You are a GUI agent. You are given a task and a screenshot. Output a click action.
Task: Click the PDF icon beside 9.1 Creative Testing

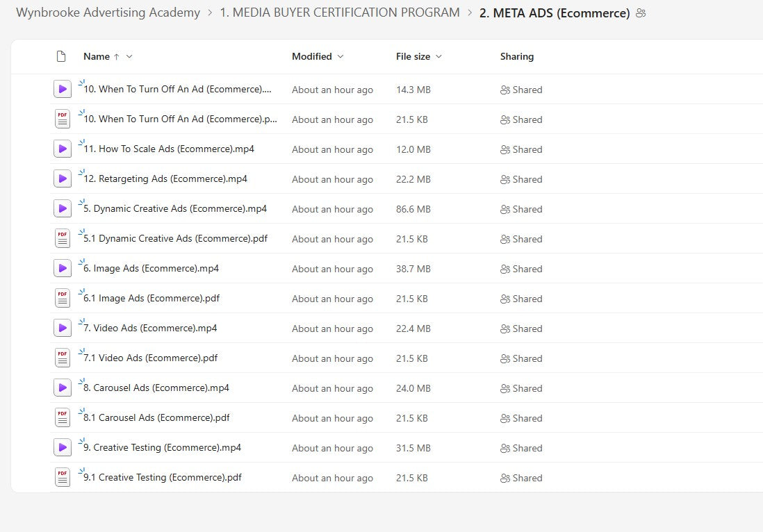click(63, 476)
